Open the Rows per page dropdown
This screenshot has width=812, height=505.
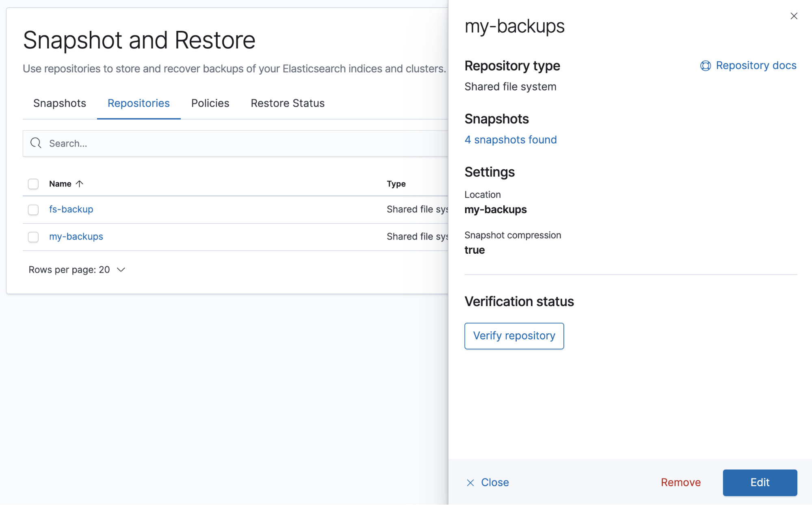coord(77,269)
